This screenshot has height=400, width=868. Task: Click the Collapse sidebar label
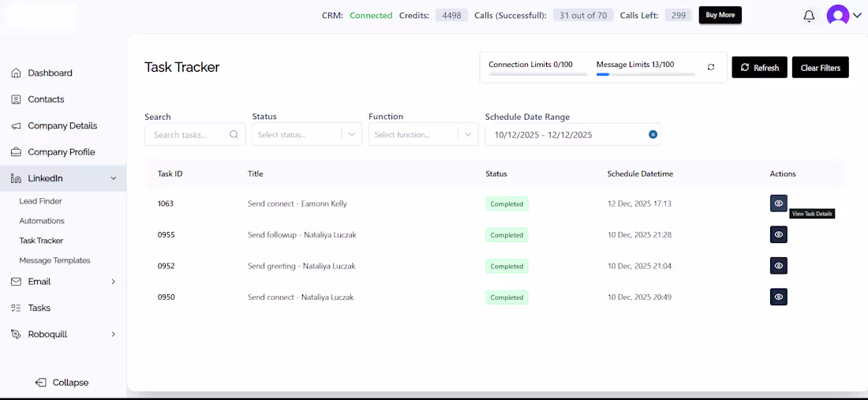(x=70, y=383)
